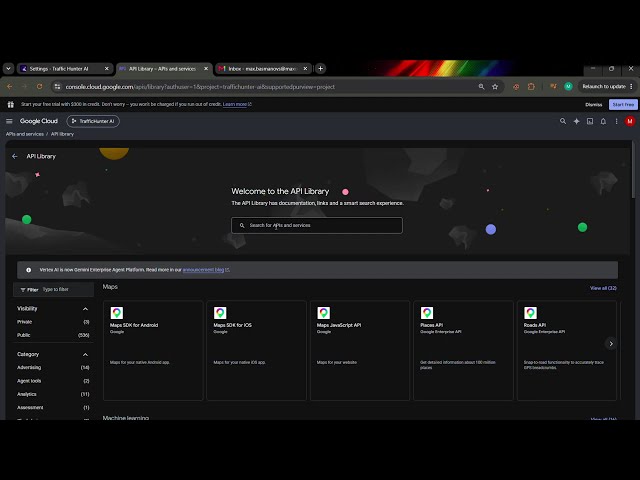Image resolution: width=640 pixels, height=480 pixels.
Task: Switch to Gmail Inbox browser tab
Action: click(263, 69)
